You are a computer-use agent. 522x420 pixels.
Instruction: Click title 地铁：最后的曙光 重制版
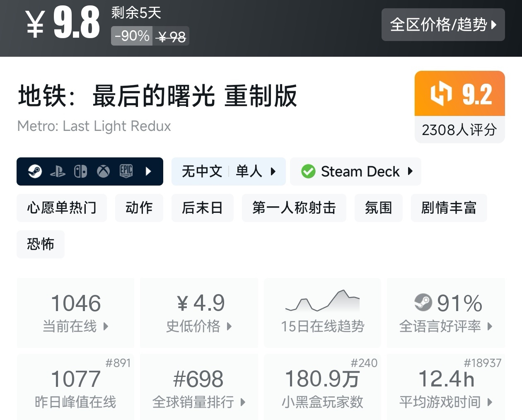pos(157,96)
